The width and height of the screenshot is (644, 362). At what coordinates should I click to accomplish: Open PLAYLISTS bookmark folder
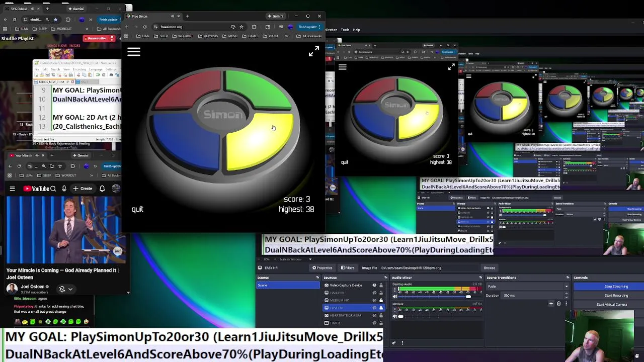tap(208, 36)
